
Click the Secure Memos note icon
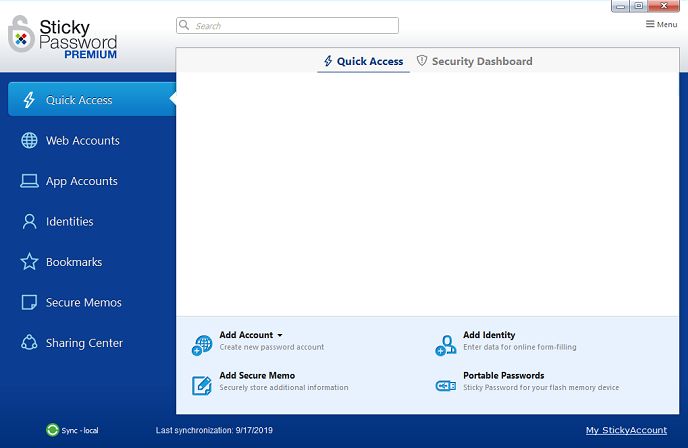(x=29, y=302)
